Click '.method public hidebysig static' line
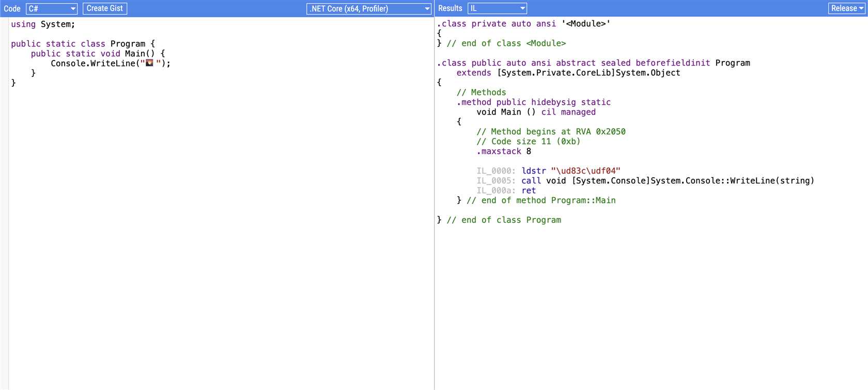The height and width of the screenshot is (390, 868). (533, 102)
